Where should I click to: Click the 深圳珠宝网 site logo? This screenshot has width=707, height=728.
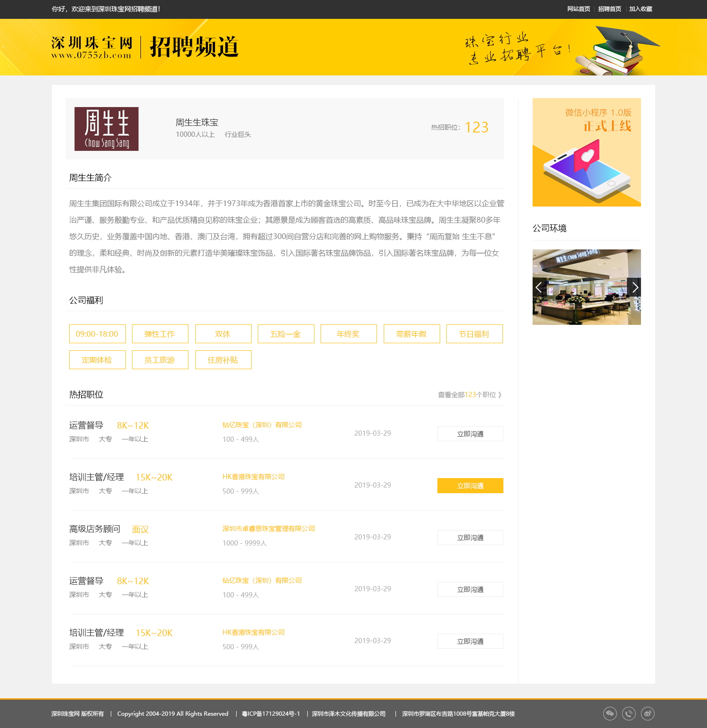coord(92,47)
